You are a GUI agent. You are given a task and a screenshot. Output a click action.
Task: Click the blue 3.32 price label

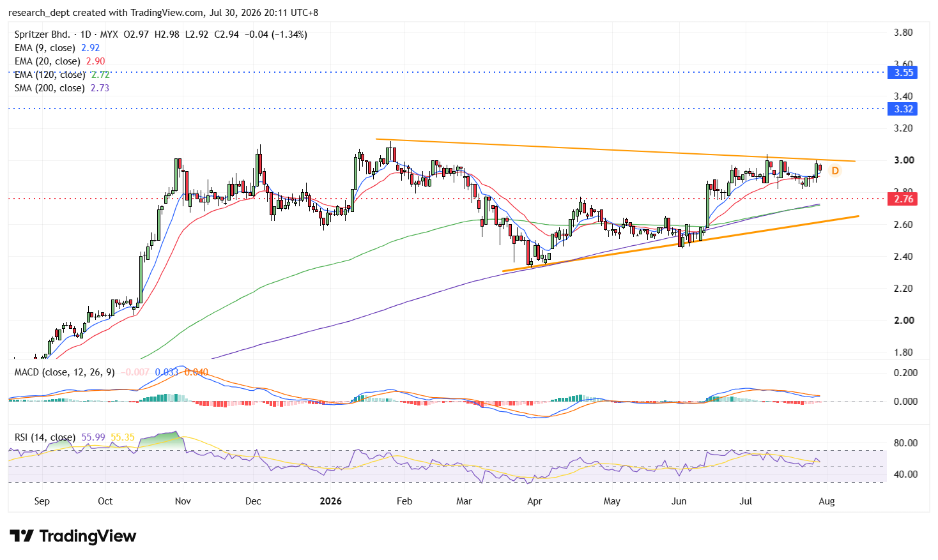[x=903, y=109]
